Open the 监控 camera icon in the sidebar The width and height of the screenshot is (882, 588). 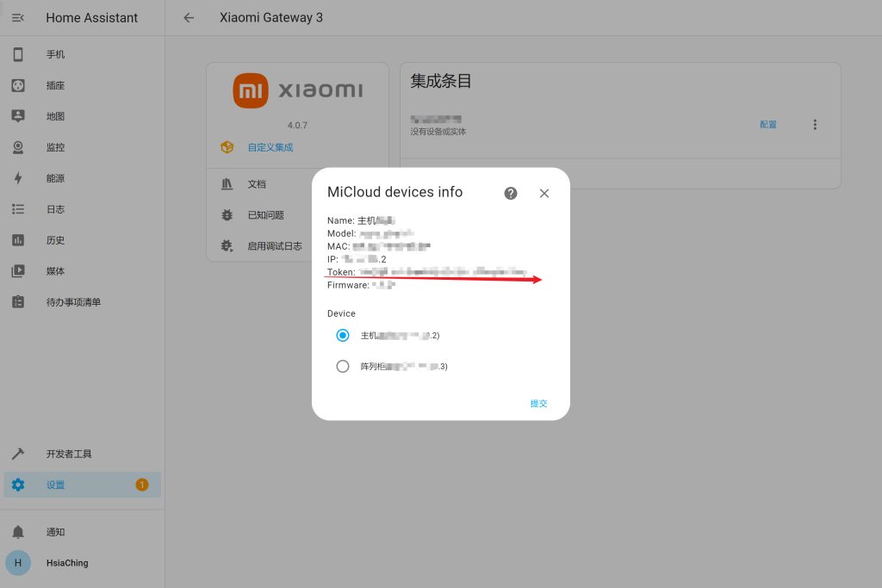(18, 147)
